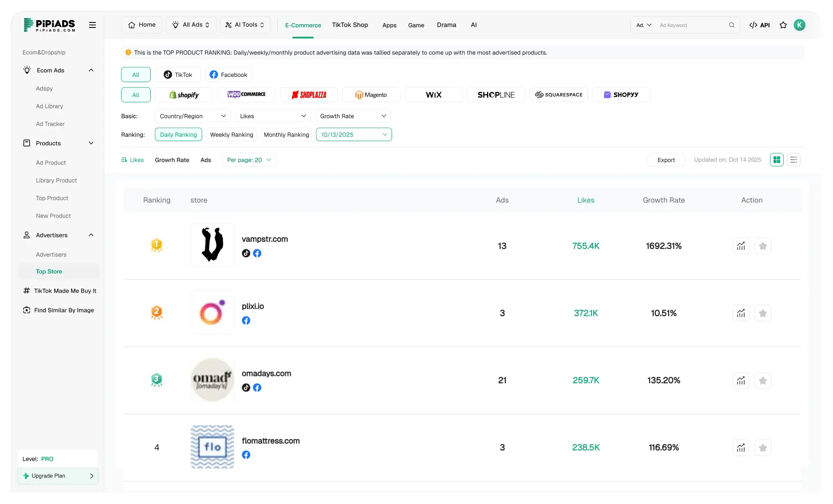The height and width of the screenshot is (504, 833).
Task: Click the hamburger menu icon beside logo
Action: (x=92, y=25)
